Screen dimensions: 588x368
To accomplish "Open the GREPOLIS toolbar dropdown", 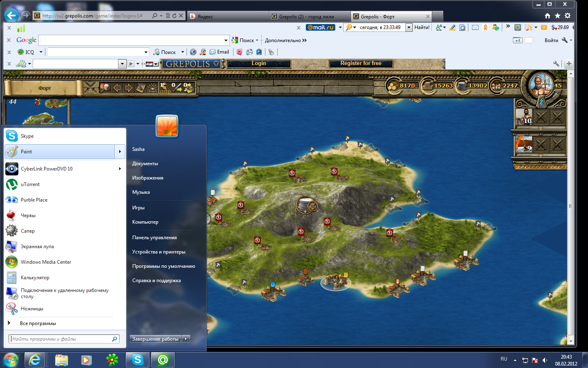I will pos(216,64).
